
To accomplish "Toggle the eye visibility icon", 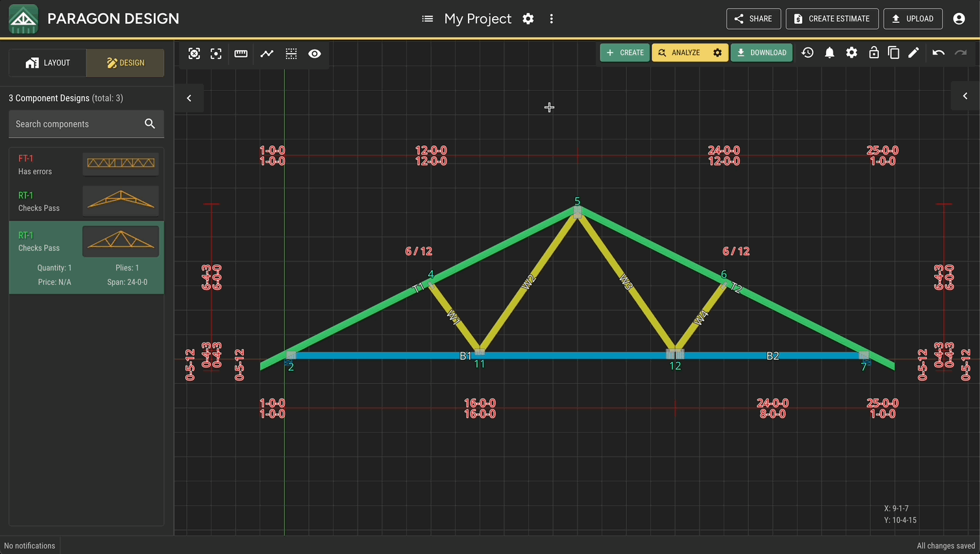I will click(x=315, y=54).
